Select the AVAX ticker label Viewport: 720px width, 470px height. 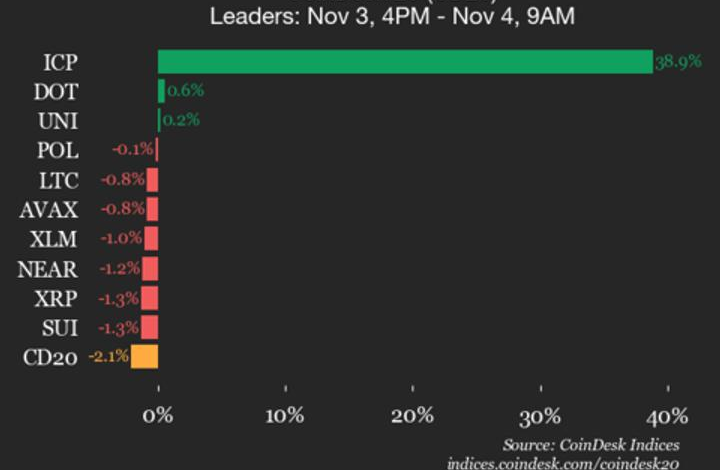click(x=50, y=210)
